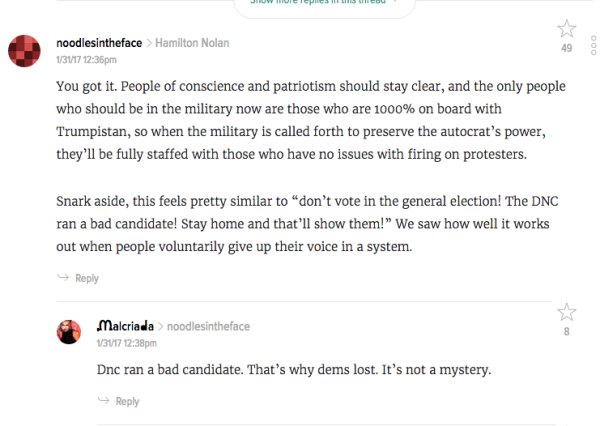Click the gray noodlesintheface link beside Malcriada
Viewport: 600px width, 426px height.
[x=208, y=327]
